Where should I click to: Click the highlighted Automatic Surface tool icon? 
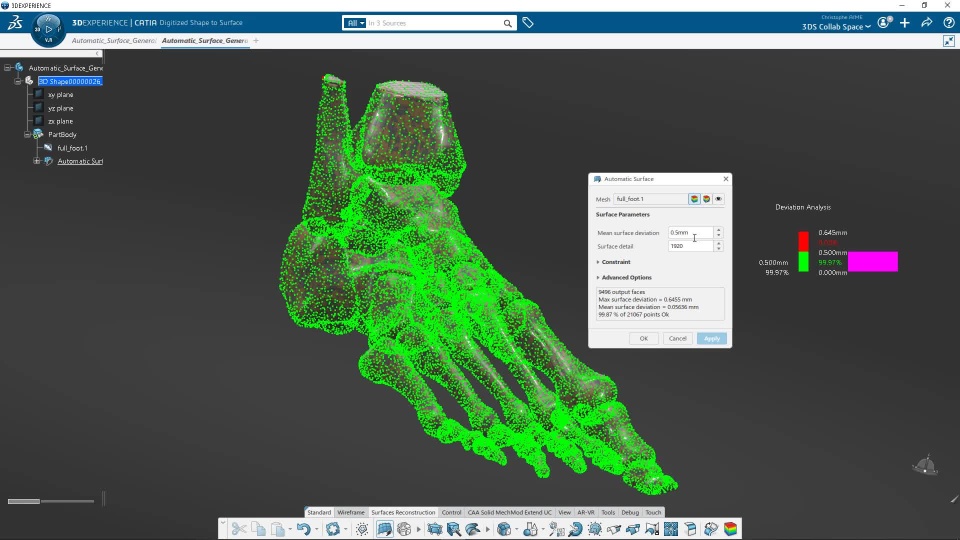click(384, 529)
